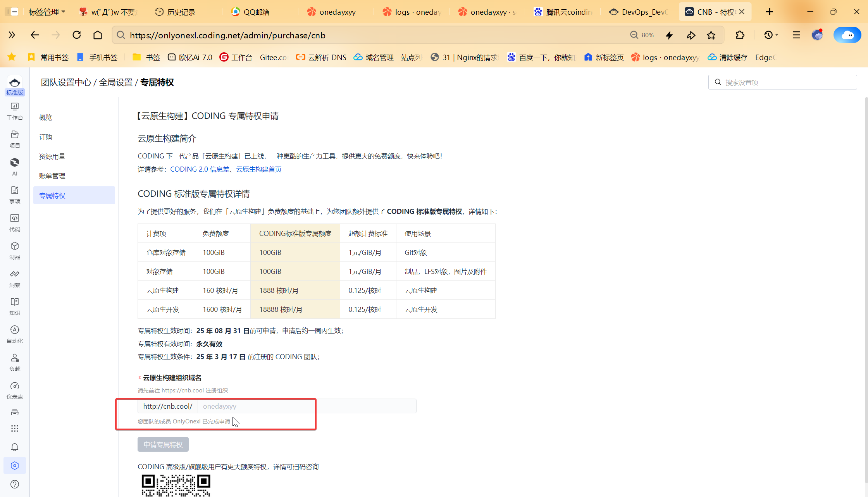Click the CODING标准版专属额度 column header

pyautogui.click(x=295, y=234)
